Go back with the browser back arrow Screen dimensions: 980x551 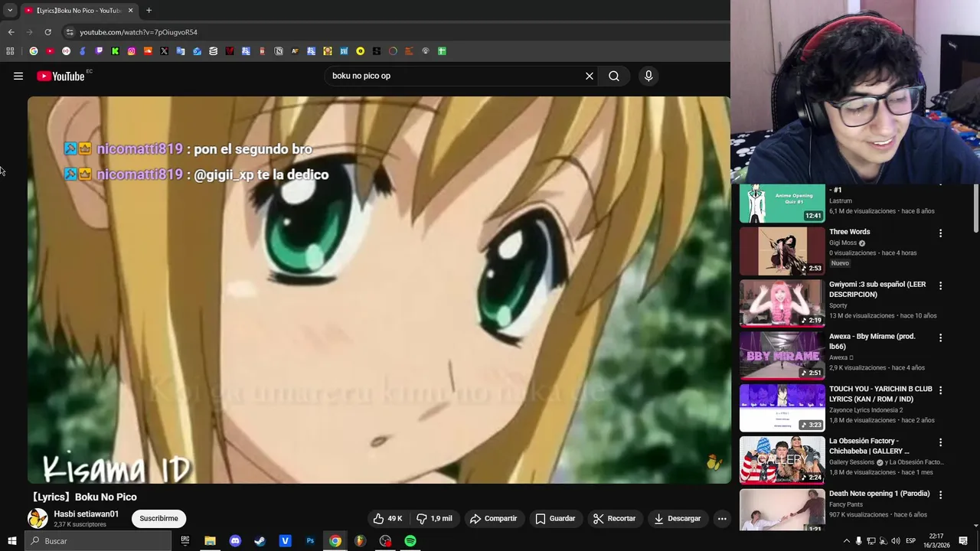coord(11,32)
